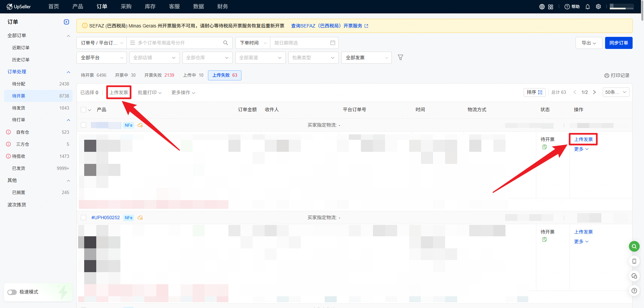Open the filter funnel icon beside 全部发票
Image resolution: width=644 pixels, height=308 pixels.
click(x=400, y=57)
